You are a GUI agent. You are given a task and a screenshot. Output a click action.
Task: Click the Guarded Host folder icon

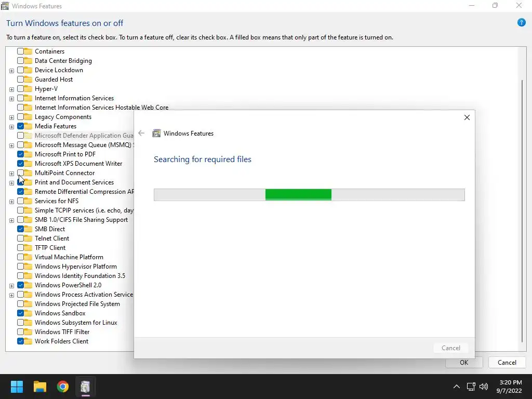[28, 79]
